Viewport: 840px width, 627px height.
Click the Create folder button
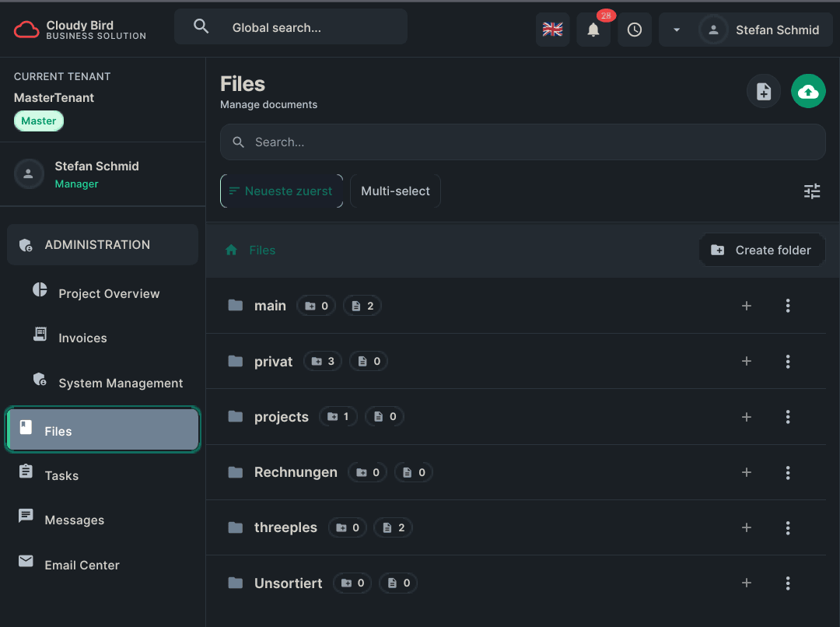point(761,250)
